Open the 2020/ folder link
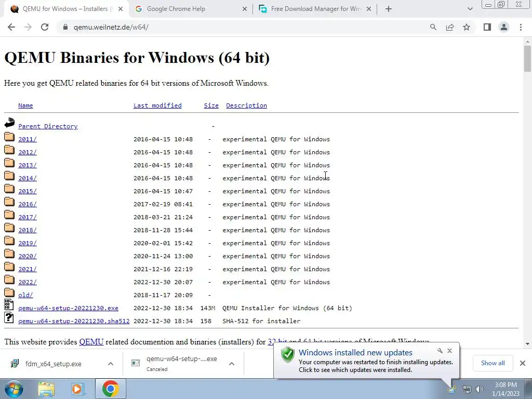This screenshot has height=399, width=532. (28, 256)
